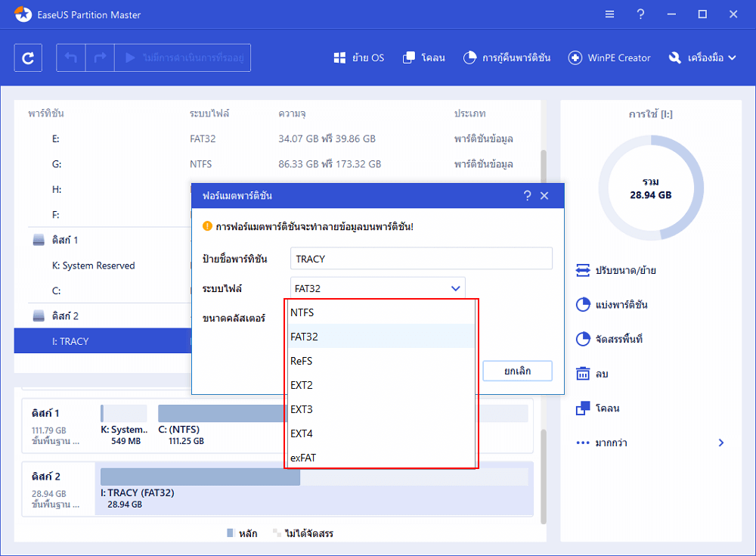Click โคลน clone action in right panel
756x556 pixels.
coord(598,408)
